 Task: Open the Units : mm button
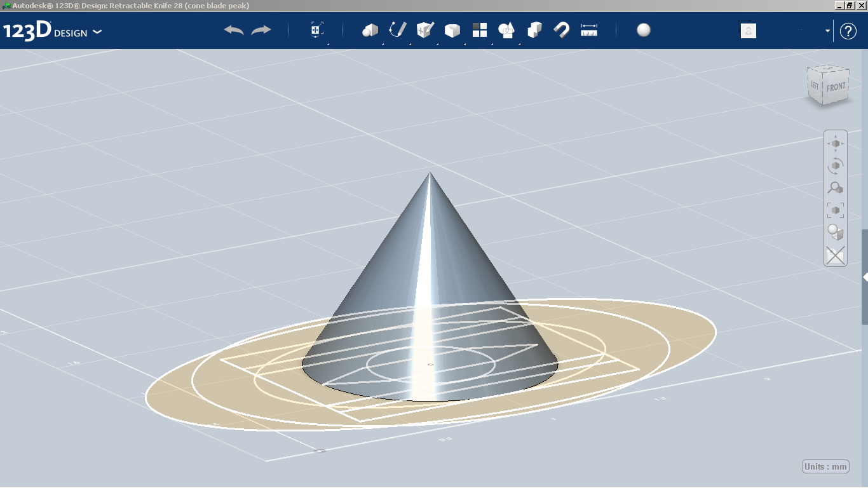coord(825,466)
